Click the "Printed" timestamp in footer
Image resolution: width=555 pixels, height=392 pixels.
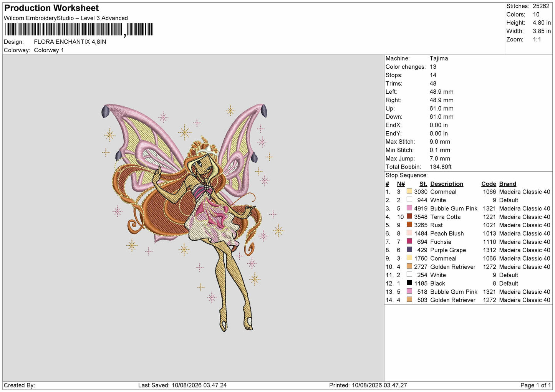(x=368, y=385)
